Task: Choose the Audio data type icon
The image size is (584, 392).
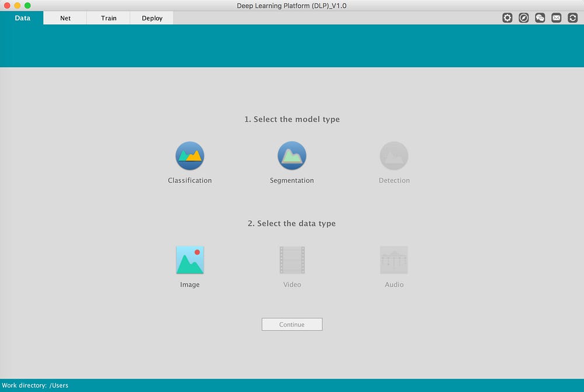Action: pos(394,260)
